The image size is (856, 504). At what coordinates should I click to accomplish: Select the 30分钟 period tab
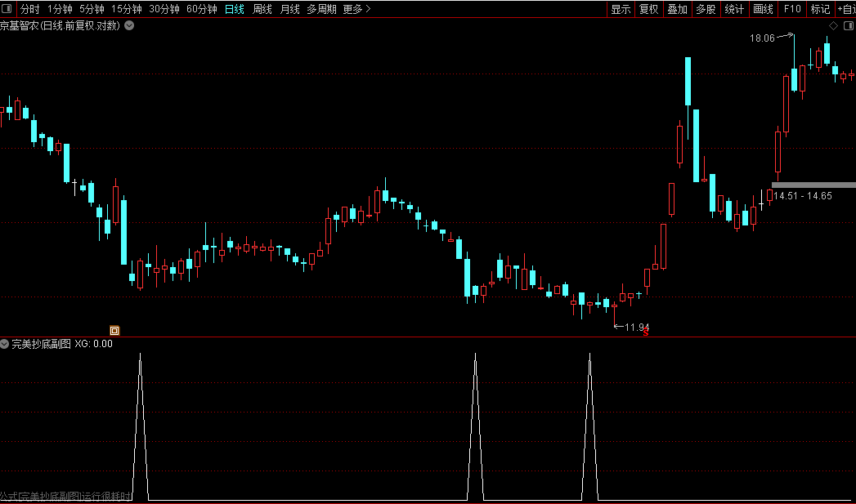[164, 9]
